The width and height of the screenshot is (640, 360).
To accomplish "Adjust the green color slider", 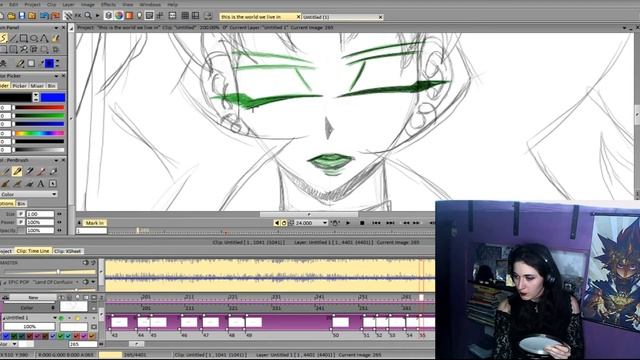I will [x=40, y=116].
